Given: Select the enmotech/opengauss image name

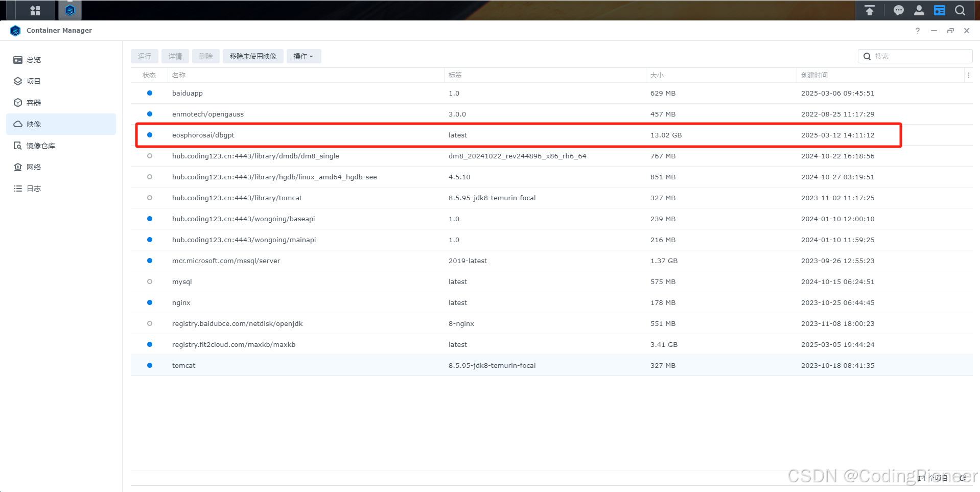Looking at the screenshot, I should [208, 114].
